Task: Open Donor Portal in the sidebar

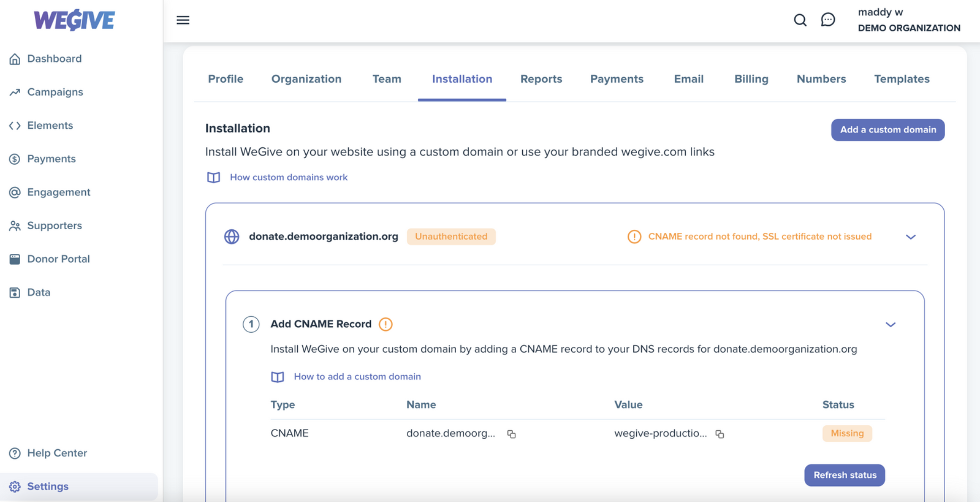Action: 59,259
